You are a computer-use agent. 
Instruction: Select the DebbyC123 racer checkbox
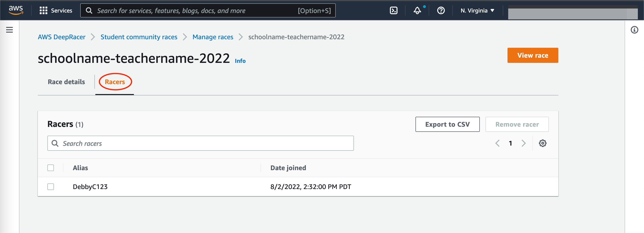pos(51,187)
